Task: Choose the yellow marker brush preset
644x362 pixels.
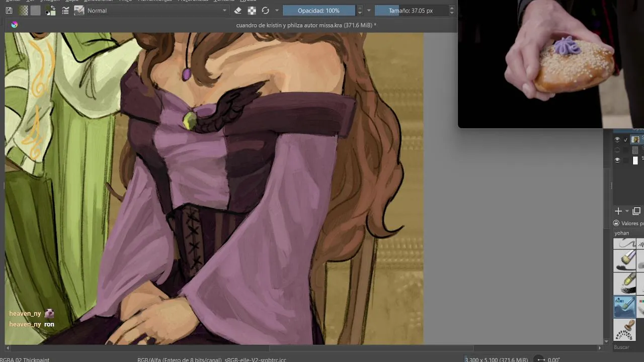Action: 624,284
